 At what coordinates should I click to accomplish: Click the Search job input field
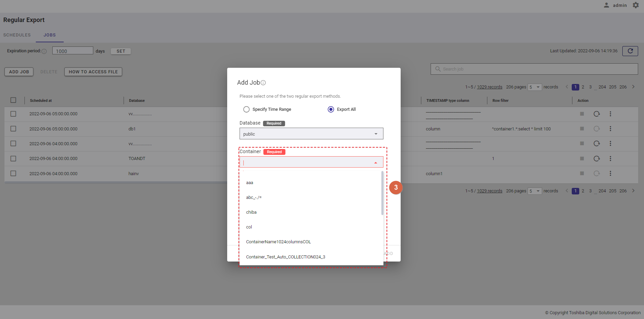[537, 69]
